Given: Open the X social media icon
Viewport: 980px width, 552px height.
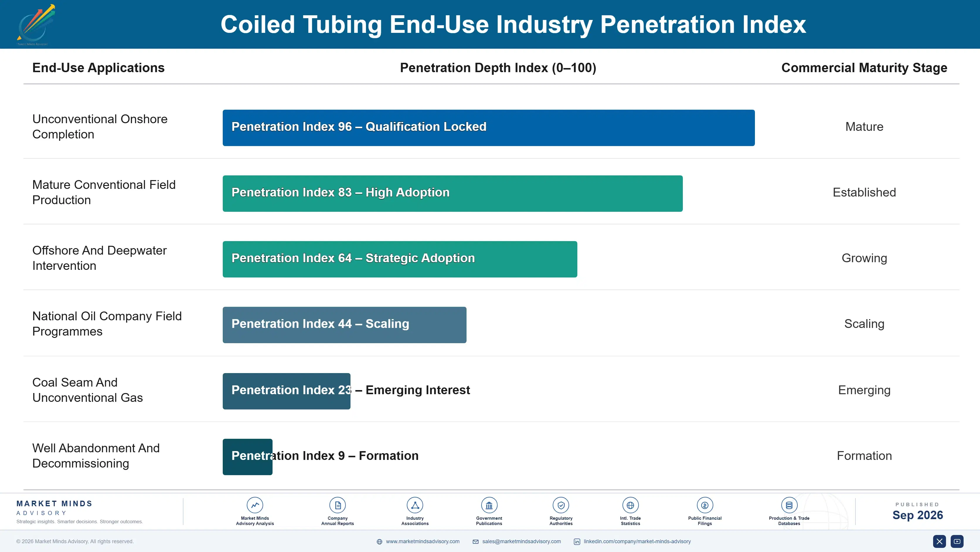Looking at the screenshot, I should (939, 541).
